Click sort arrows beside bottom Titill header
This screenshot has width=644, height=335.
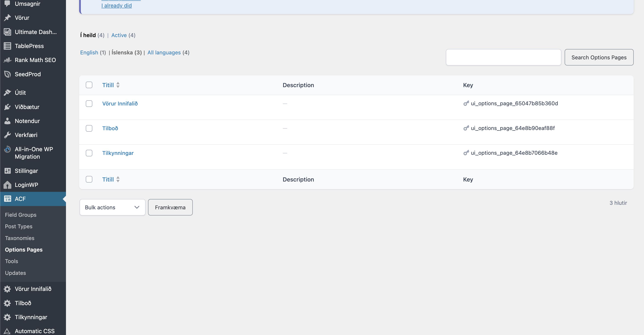click(x=118, y=179)
